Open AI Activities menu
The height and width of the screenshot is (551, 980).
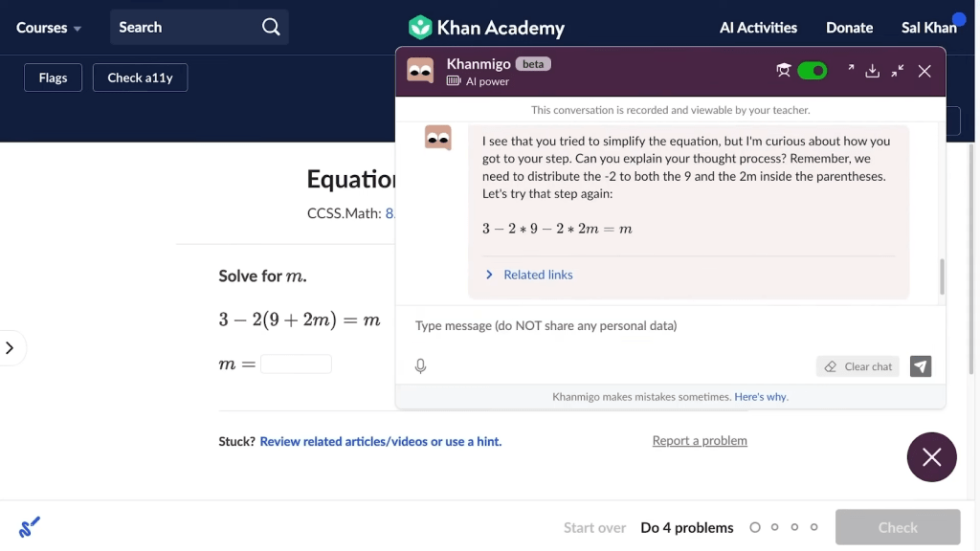758,28
